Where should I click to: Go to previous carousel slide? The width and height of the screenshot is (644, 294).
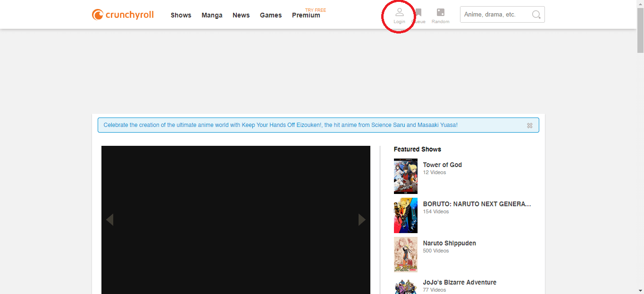pyautogui.click(x=109, y=219)
